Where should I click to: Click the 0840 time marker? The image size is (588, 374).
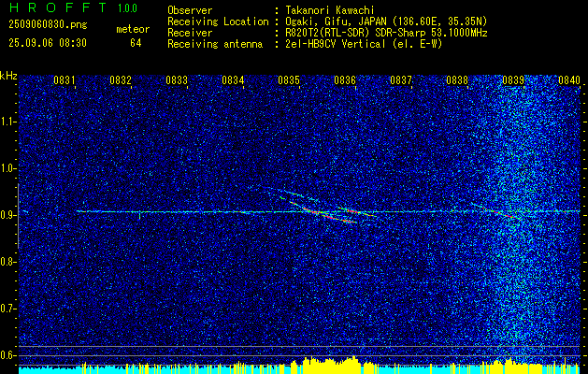[569, 80]
